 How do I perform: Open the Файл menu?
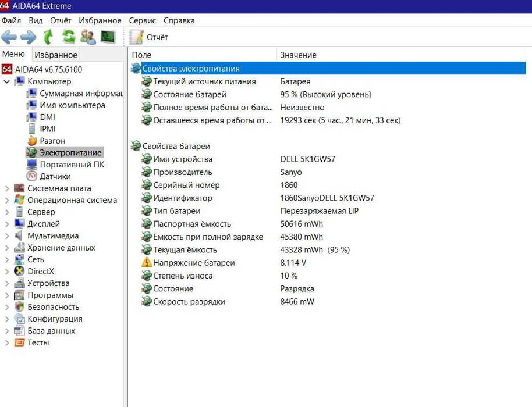[11, 21]
